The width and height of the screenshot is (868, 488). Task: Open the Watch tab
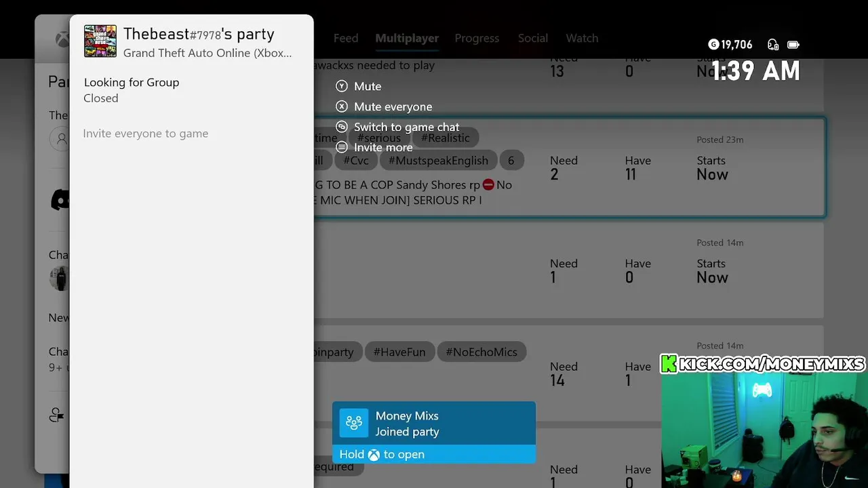coord(582,38)
